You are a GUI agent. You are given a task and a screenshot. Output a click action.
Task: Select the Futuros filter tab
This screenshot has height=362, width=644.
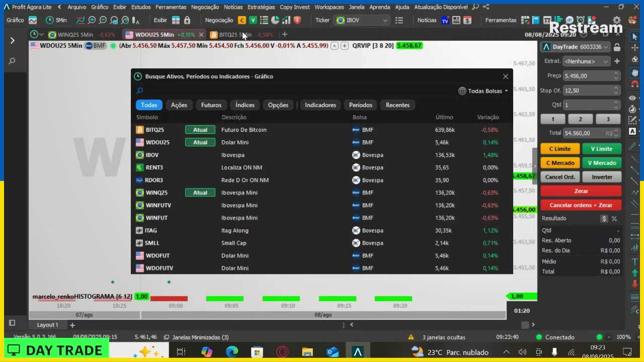click(211, 105)
